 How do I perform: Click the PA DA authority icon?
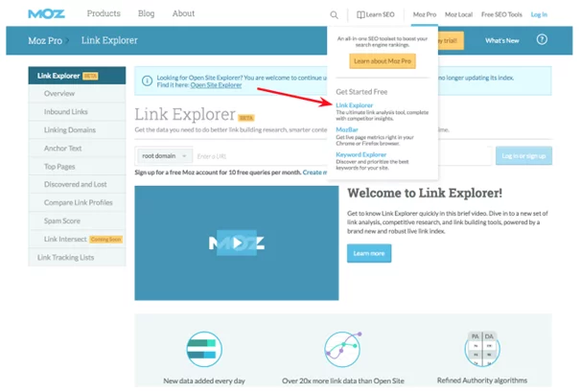tap(482, 349)
